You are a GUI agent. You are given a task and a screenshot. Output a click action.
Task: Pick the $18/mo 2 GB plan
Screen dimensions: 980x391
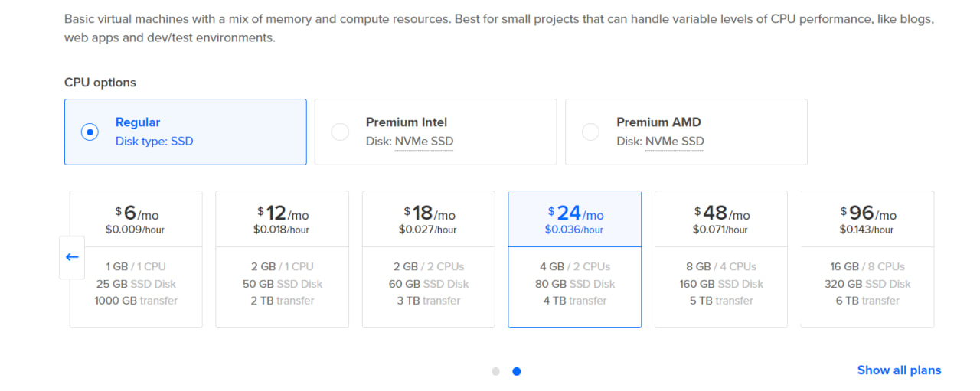[x=429, y=259]
